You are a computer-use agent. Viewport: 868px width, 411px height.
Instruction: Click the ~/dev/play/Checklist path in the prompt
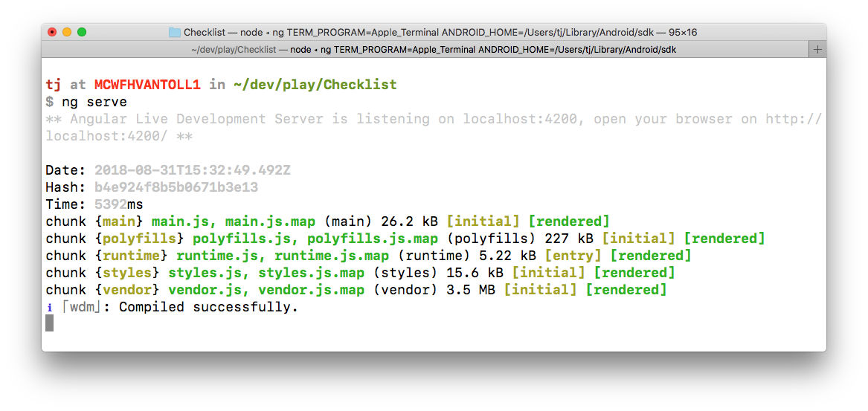(x=315, y=85)
